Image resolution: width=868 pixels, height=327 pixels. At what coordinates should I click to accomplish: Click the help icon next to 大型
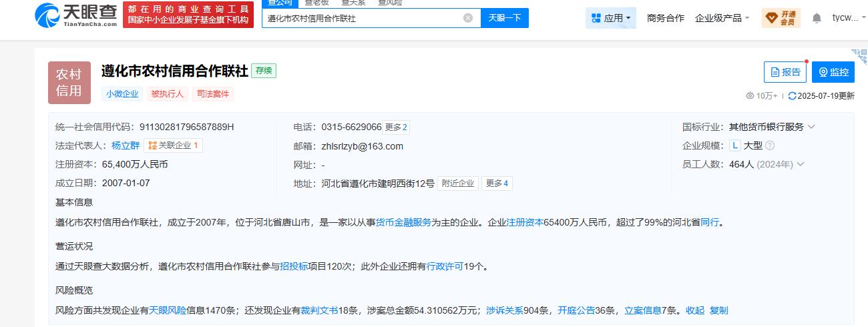tap(770, 145)
